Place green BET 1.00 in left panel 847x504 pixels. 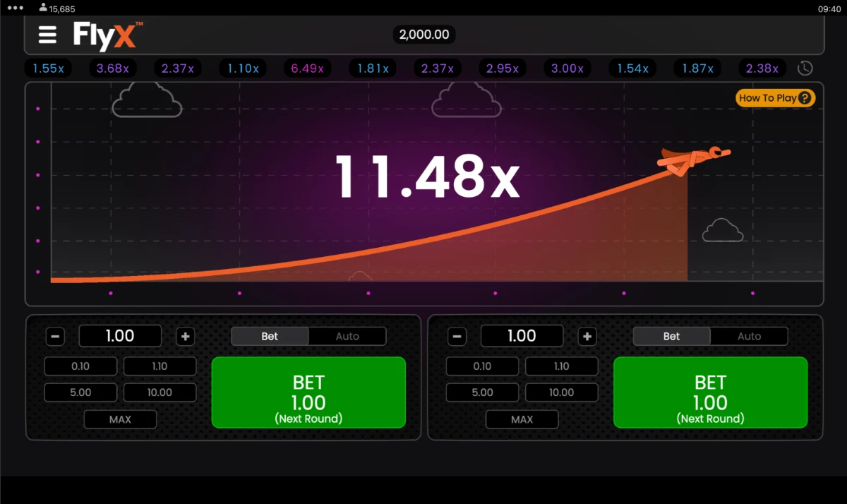point(308,392)
